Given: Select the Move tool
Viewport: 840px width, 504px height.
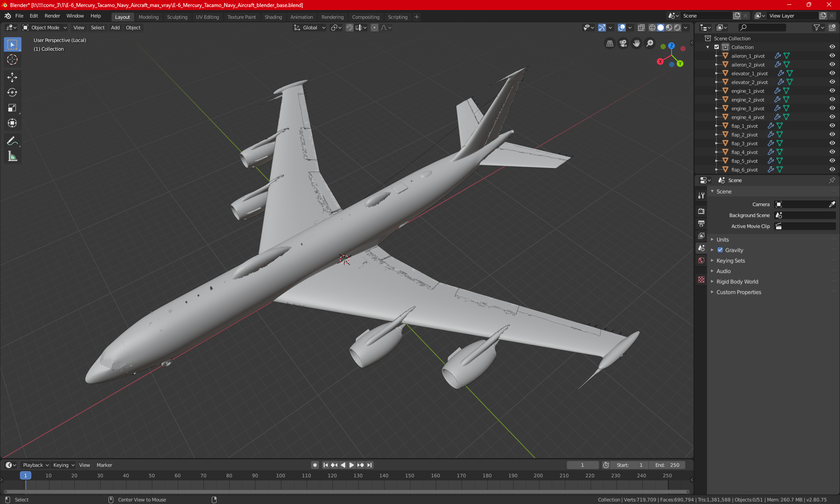Looking at the screenshot, I should tap(12, 77).
